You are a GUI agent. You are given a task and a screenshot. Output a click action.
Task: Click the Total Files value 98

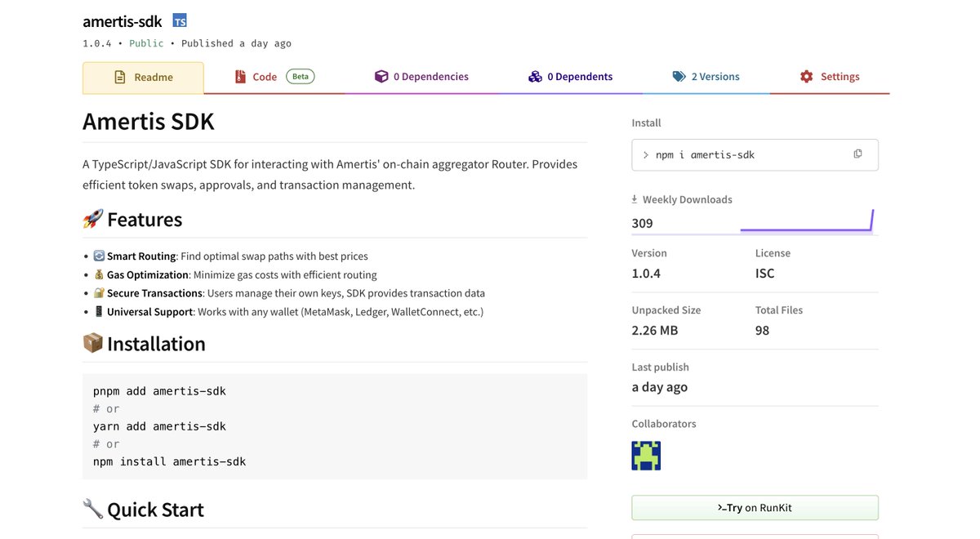tap(762, 331)
